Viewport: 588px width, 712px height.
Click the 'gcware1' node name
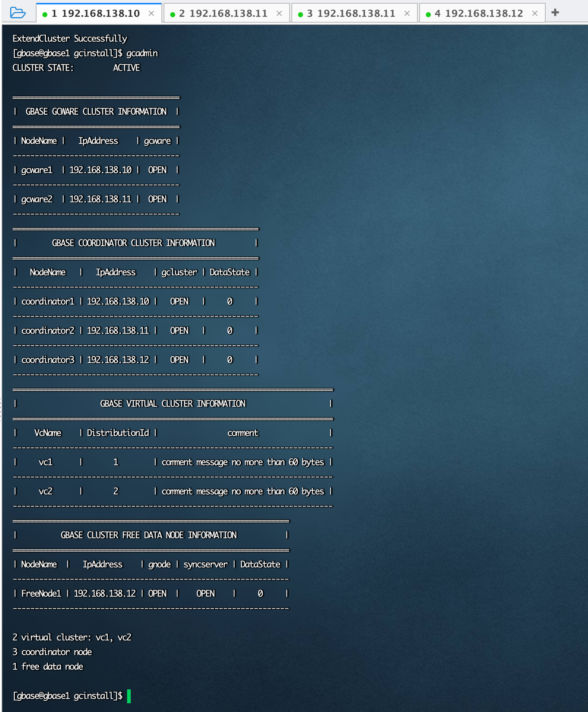pos(37,170)
